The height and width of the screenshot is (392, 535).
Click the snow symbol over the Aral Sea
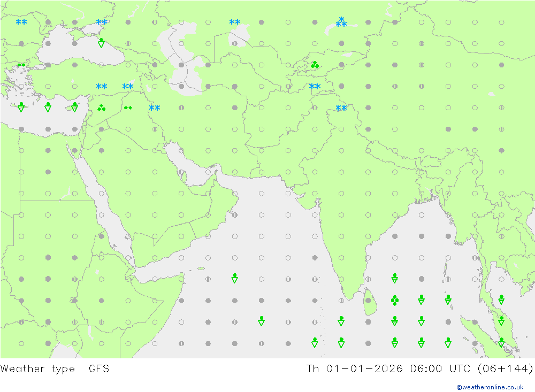pyautogui.click(x=235, y=22)
